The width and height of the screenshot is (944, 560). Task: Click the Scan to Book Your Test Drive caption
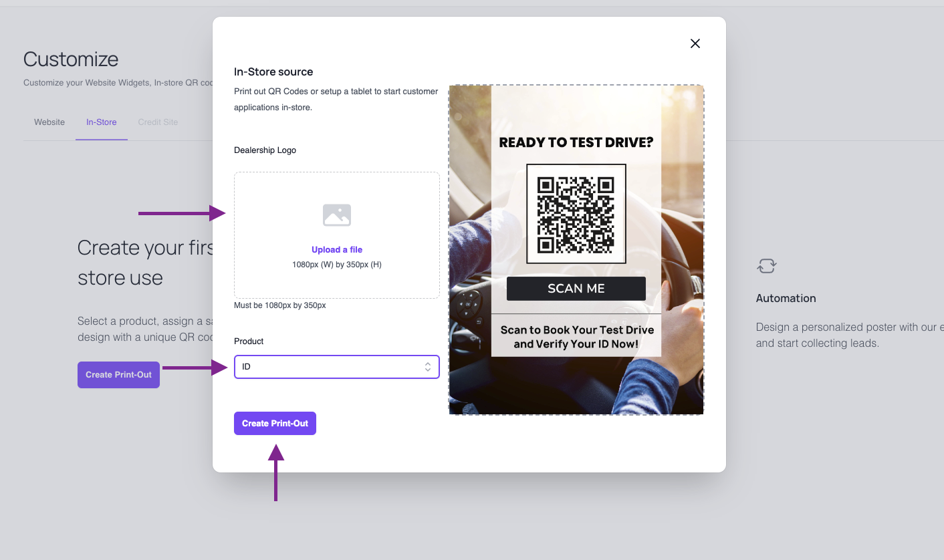pos(577,337)
